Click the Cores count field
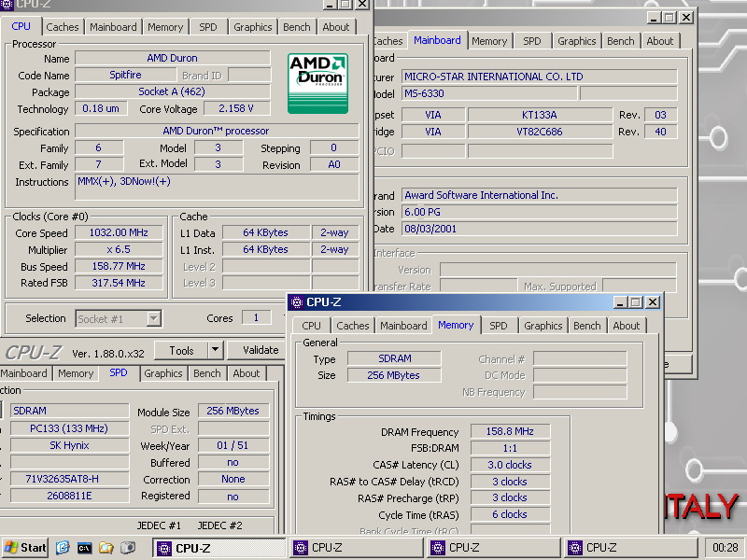The height and width of the screenshot is (560, 747). point(256,317)
